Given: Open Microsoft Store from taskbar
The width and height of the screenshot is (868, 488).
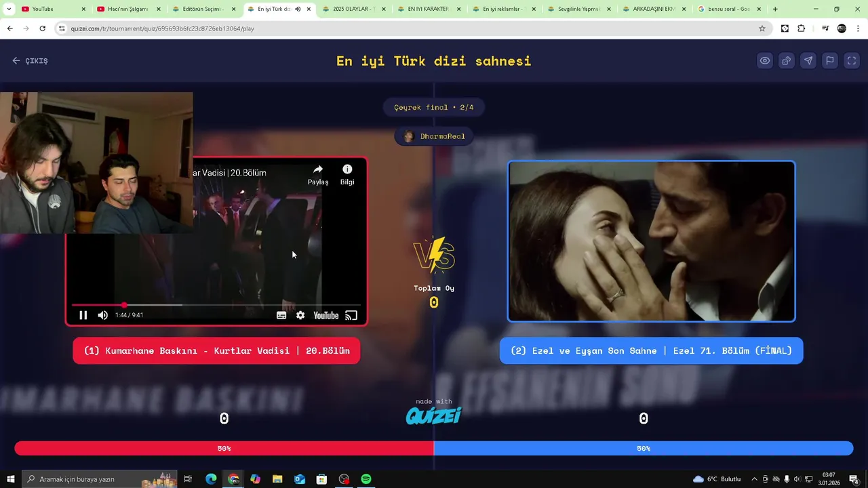Looking at the screenshot, I should click(321, 479).
